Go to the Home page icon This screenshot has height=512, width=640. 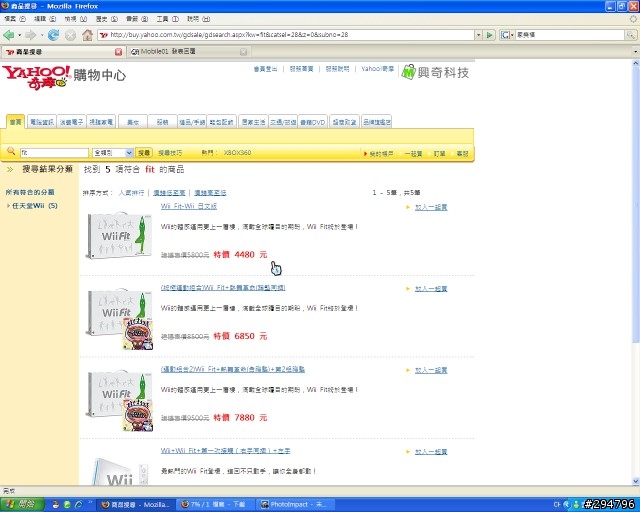pyautogui.click(x=87, y=35)
